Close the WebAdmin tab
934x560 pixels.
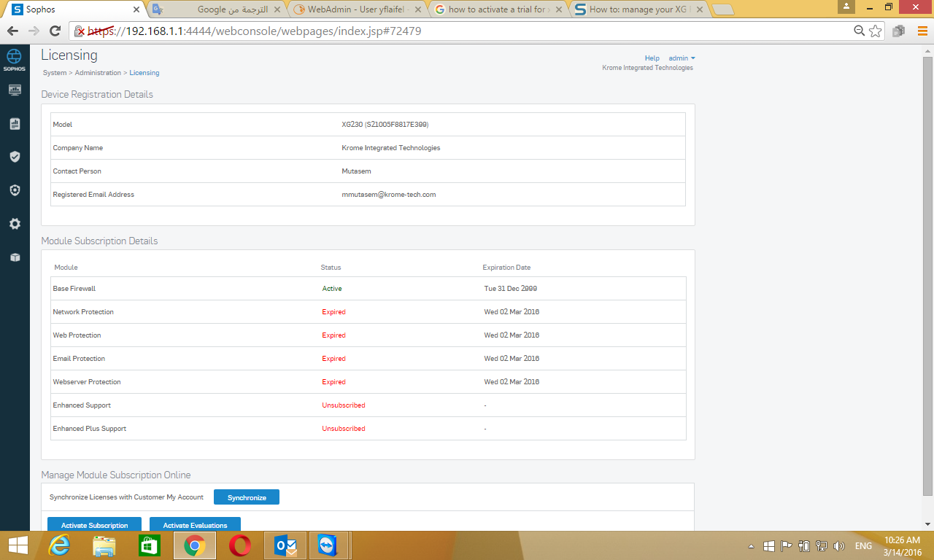417,9
